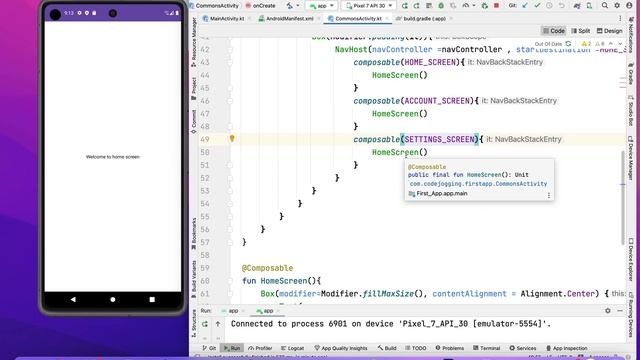Go to next highlighted error arrow
This screenshot has height=360, width=640.
coord(620,44)
